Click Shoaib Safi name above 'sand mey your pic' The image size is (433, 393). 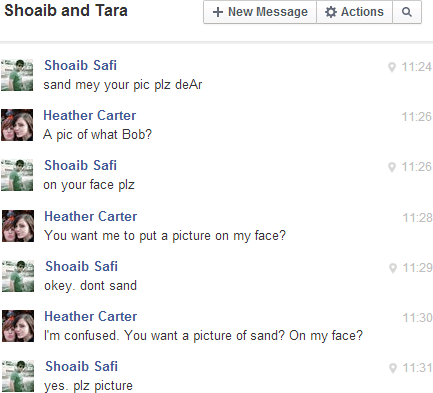(x=81, y=65)
